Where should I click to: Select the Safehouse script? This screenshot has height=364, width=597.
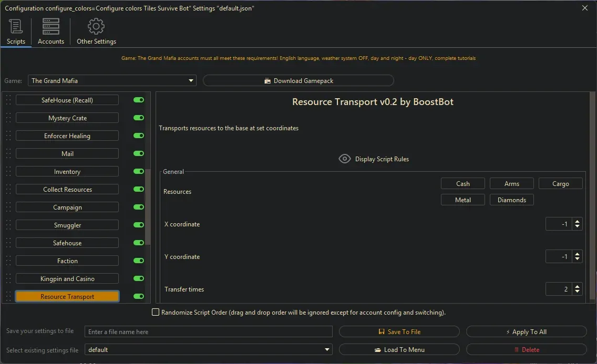coord(67,243)
